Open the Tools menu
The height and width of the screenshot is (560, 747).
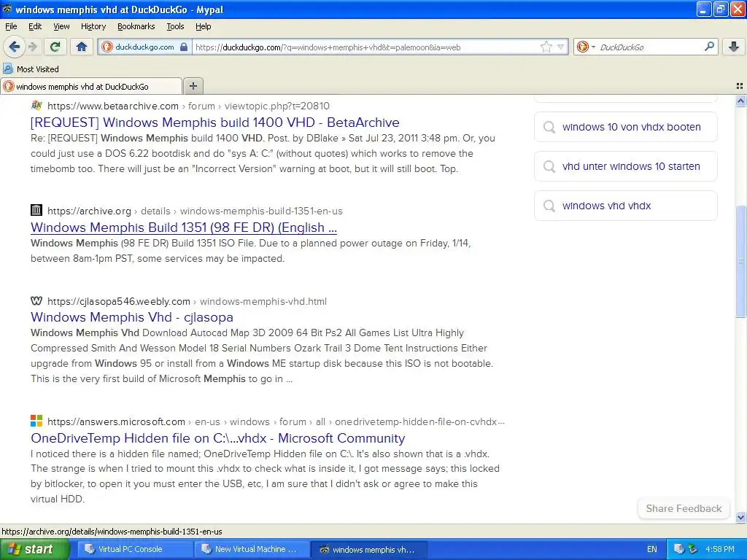click(x=175, y=26)
